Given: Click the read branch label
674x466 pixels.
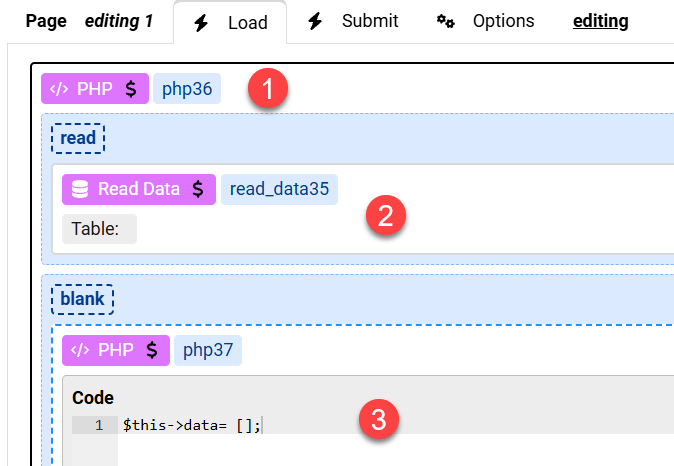Looking at the screenshot, I should (x=78, y=138).
